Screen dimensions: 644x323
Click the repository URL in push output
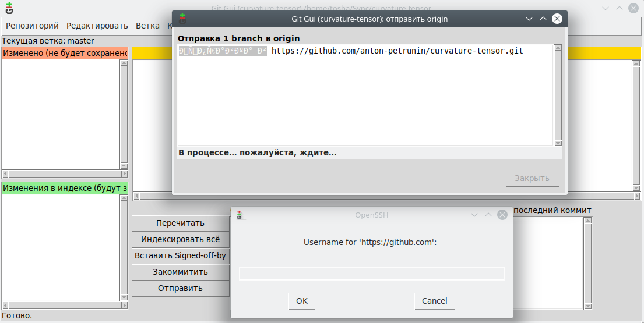click(x=397, y=51)
